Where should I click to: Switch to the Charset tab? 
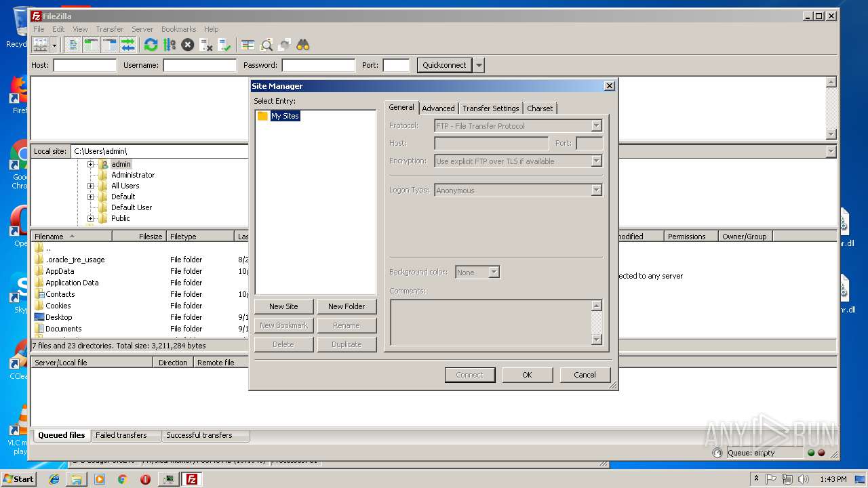click(540, 108)
